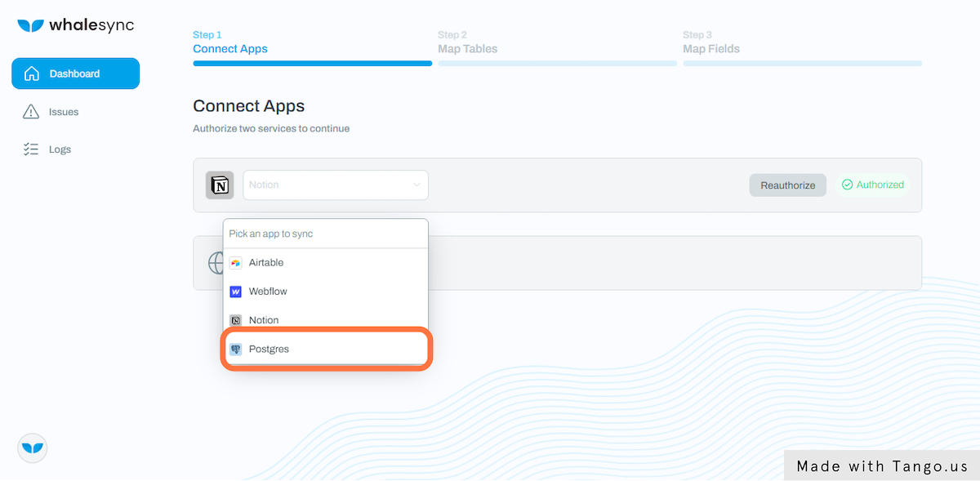Click the Airtable icon in the dropdown list
The width and height of the screenshot is (980, 481).
(x=236, y=263)
